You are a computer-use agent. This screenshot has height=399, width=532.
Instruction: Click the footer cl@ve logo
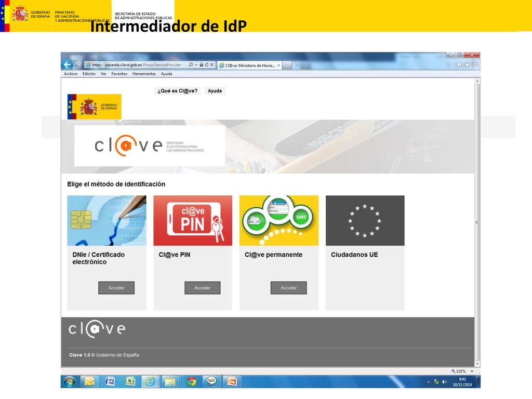click(97, 329)
